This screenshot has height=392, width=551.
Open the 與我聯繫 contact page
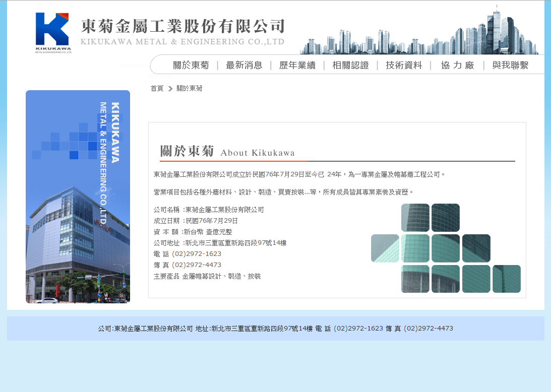pyautogui.click(x=510, y=65)
